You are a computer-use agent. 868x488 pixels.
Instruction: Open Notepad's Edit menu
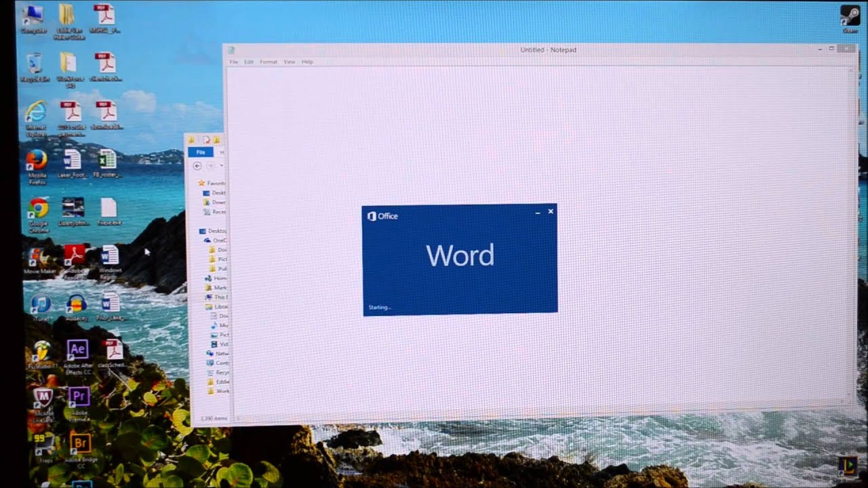click(249, 62)
